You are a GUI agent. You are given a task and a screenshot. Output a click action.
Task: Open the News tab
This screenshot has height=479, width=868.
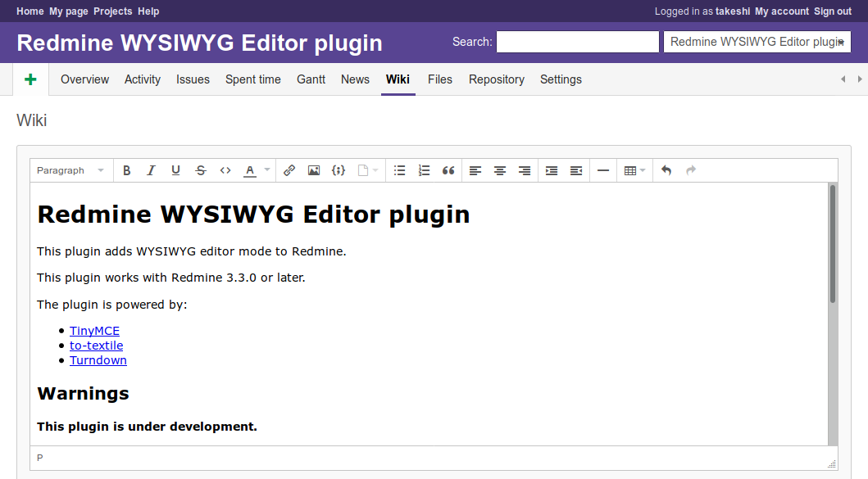[x=355, y=79]
